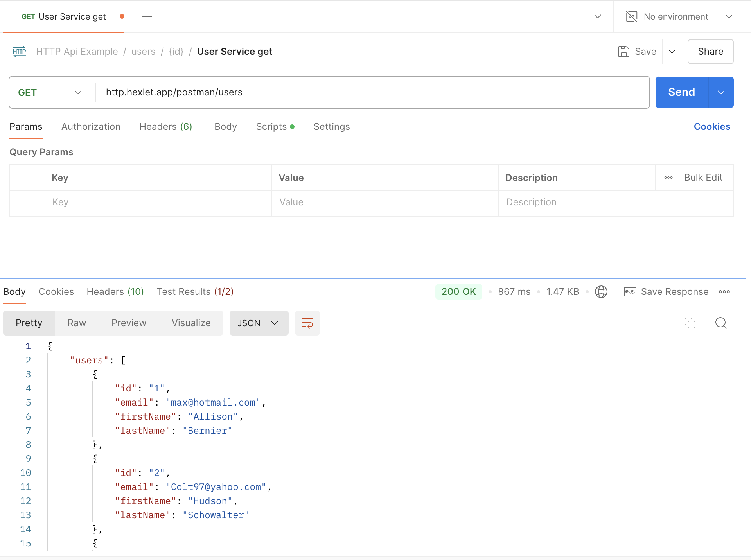This screenshot has width=751, height=560.
Task: Click the no environment icon
Action: [x=632, y=16]
